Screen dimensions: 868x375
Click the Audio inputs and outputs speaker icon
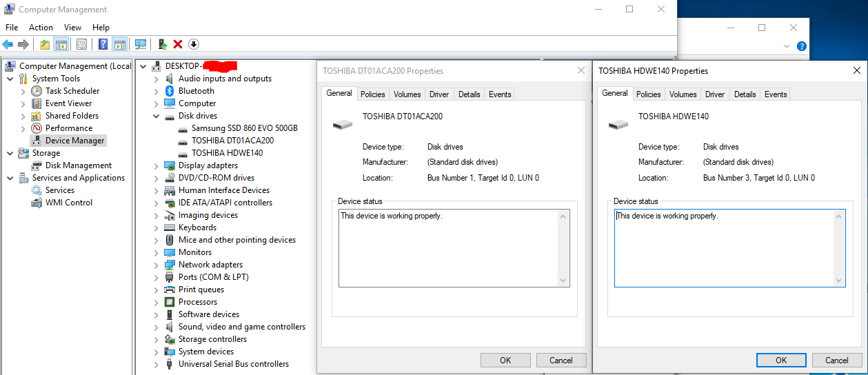(x=170, y=79)
